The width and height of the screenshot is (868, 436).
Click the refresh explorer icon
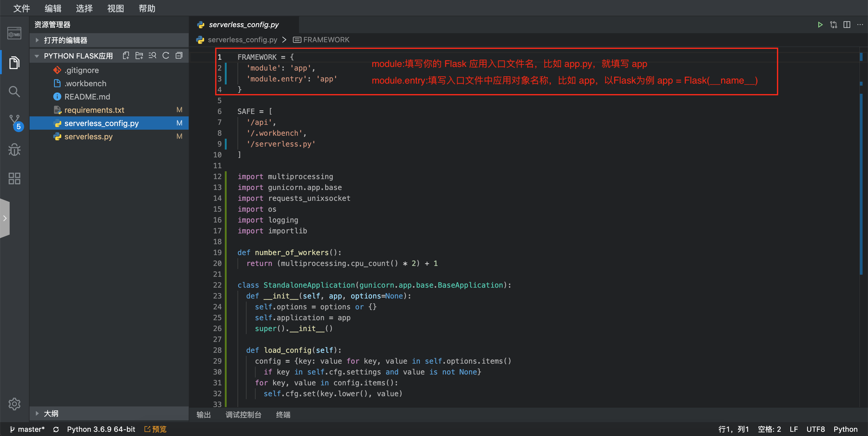tap(166, 56)
